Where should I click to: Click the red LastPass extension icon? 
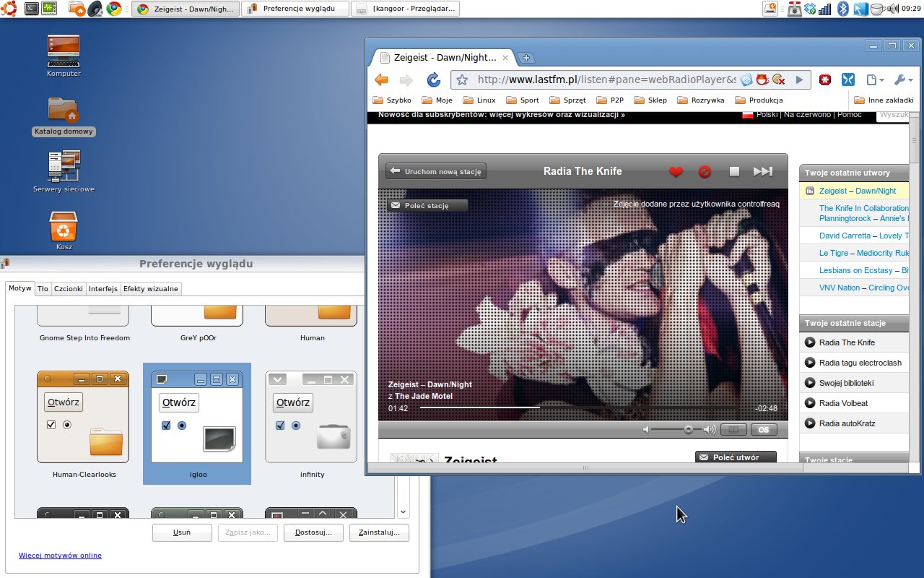tap(825, 79)
